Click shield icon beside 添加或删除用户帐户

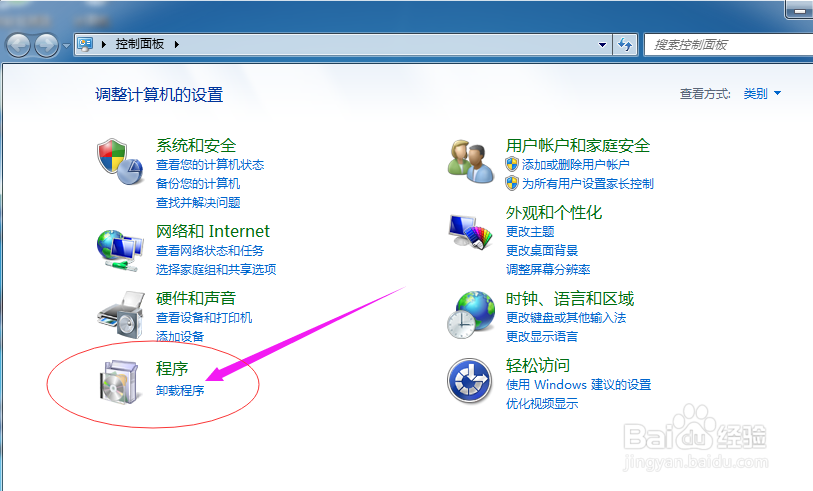pos(512,164)
